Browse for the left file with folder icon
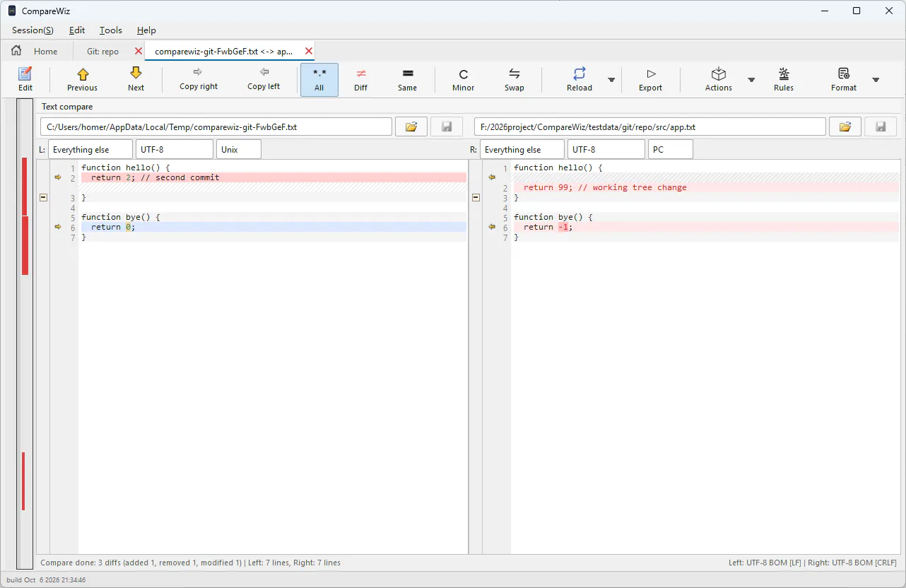Viewport: 906px width, 588px height. [411, 127]
